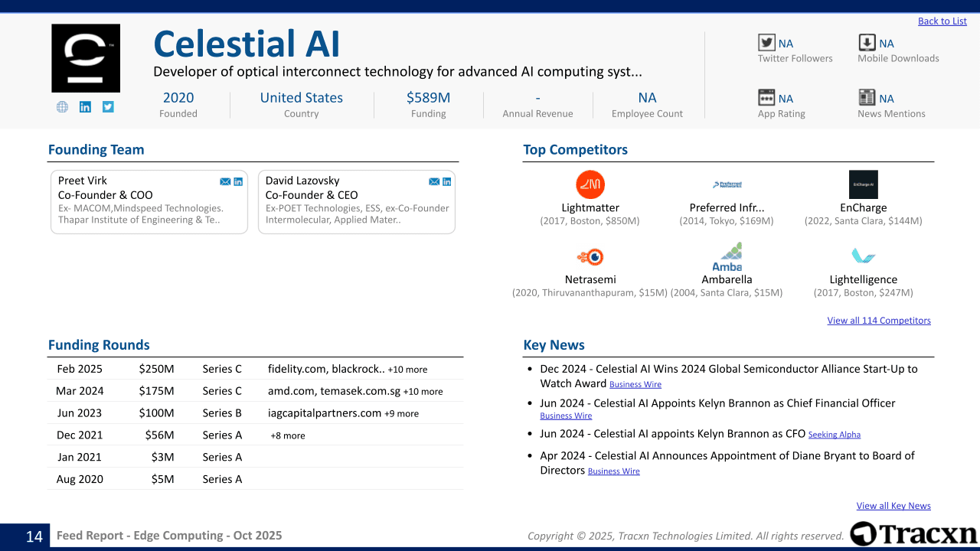
Task: Email David Lazovsky via envelope icon
Action: coord(434,181)
